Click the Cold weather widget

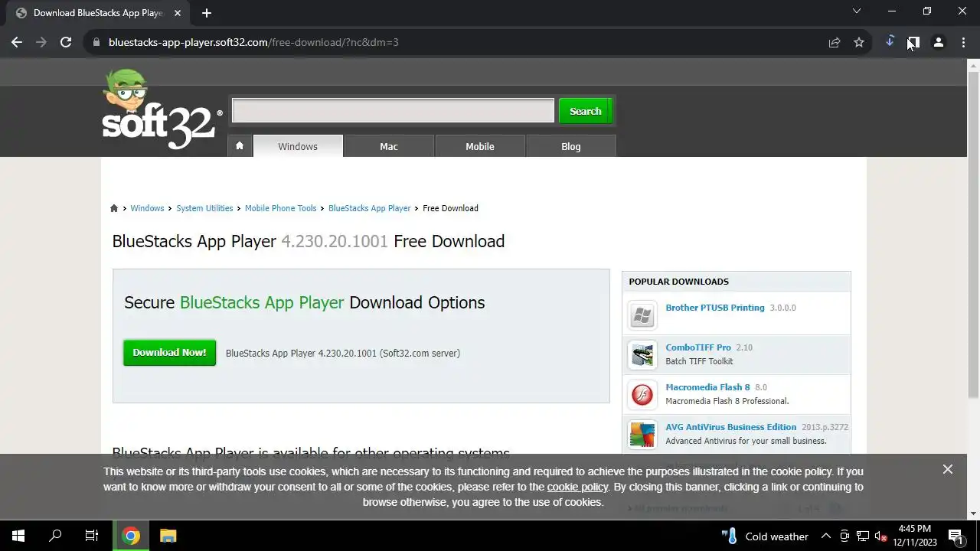(765, 536)
